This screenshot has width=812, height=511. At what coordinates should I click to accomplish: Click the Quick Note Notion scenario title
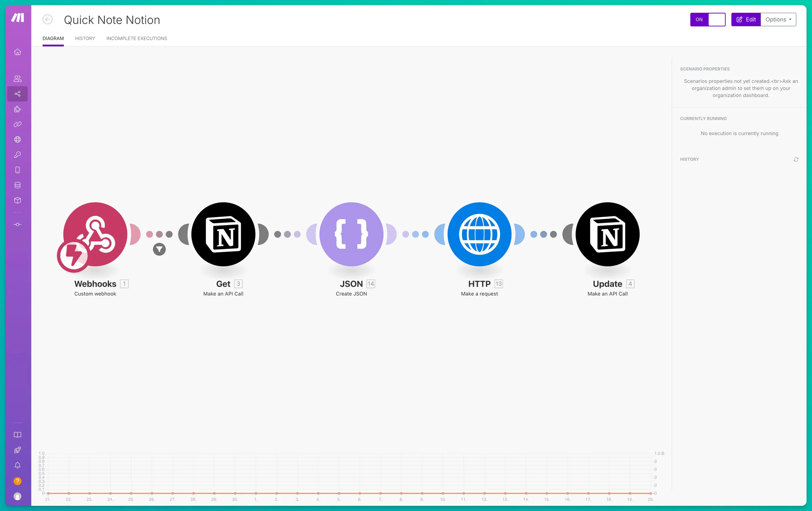(x=112, y=20)
